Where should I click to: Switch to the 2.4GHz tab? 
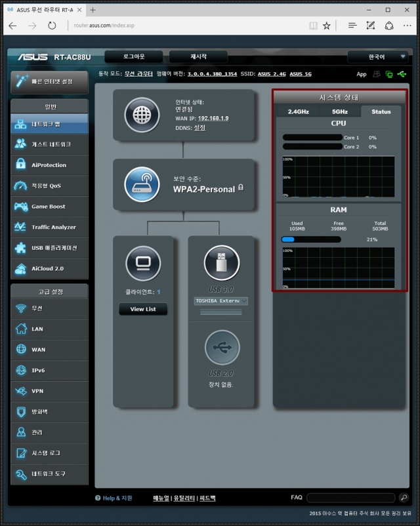[298, 111]
